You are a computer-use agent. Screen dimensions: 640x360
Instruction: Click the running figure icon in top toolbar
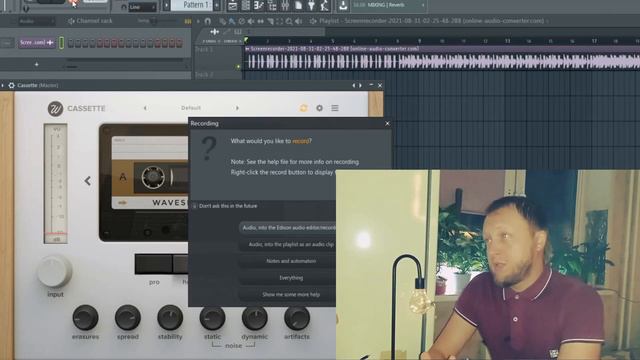[x=324, y=6]
